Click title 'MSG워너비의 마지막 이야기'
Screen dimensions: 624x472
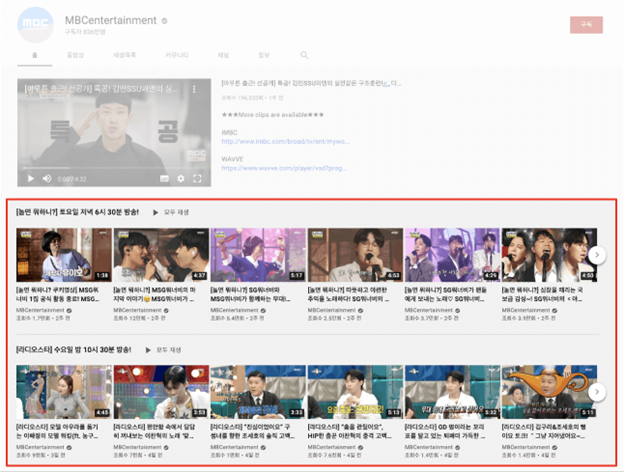[155, 295]
